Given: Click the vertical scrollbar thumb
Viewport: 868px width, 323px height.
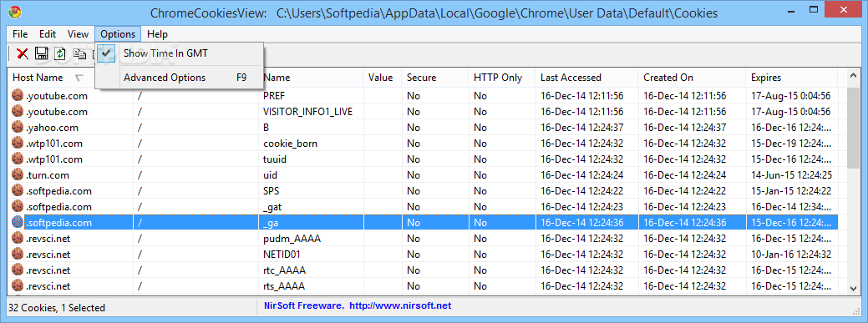Looking at the screenshot, I should pos(854,128).
